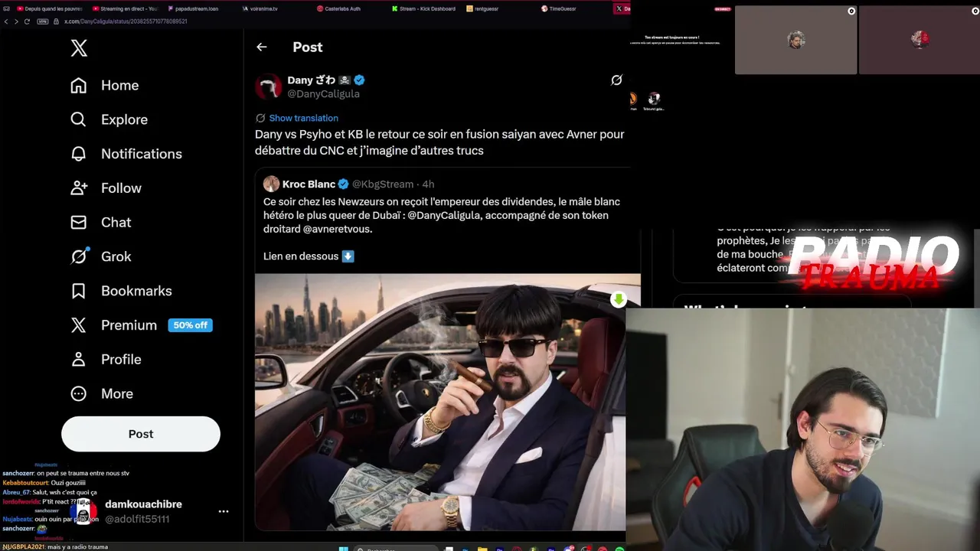This screenshot has width=980, height=551.
Task: Click the white Post button
Action: click(x=141, y=434)
